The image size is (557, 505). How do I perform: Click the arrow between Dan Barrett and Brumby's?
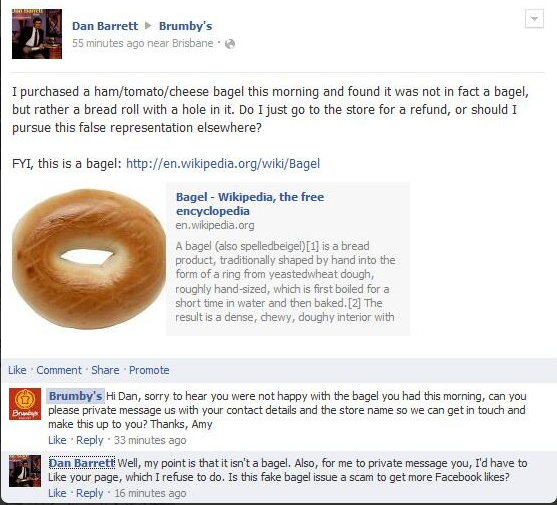click(x=148, y=26)
